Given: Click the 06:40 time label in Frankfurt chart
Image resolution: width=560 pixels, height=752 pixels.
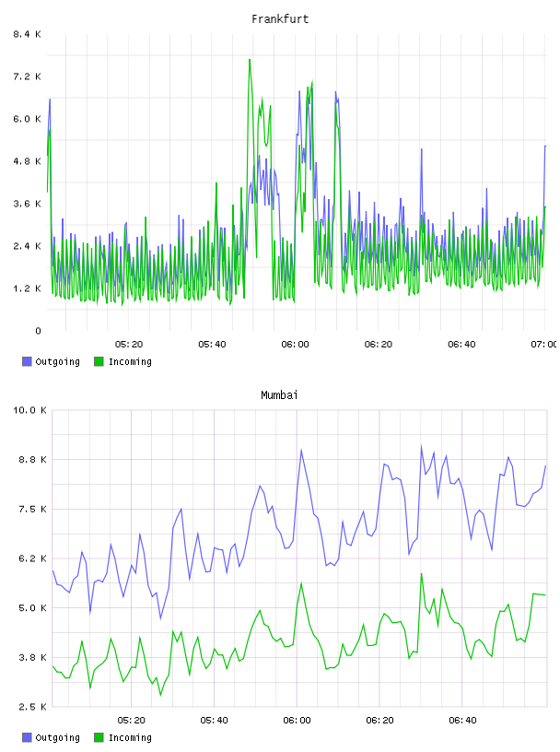Looking at the screenshot, I should tap(461, 345).
